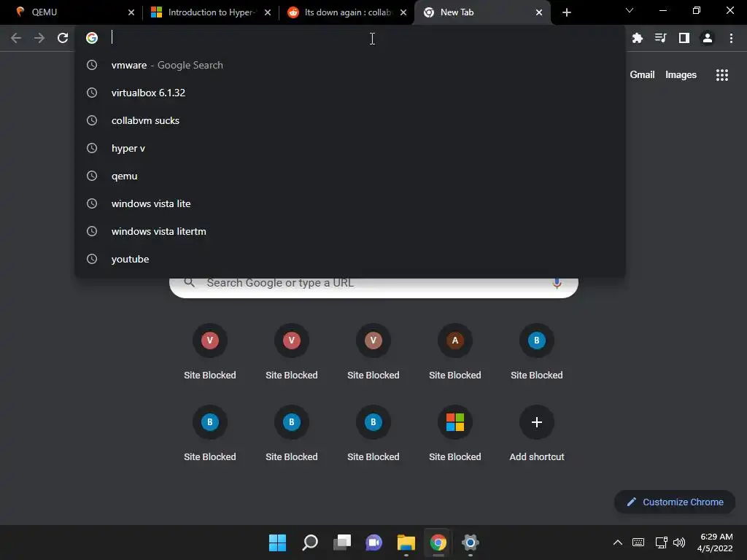The width and height of the screenshot is (747, 560).
Task: Open a new tab with plus button
Action: (566, 12)
